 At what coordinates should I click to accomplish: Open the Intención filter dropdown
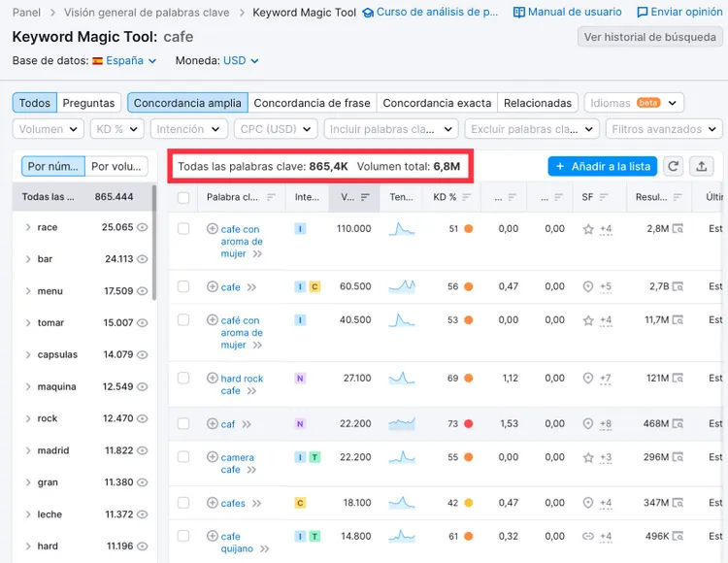(189, 129)
